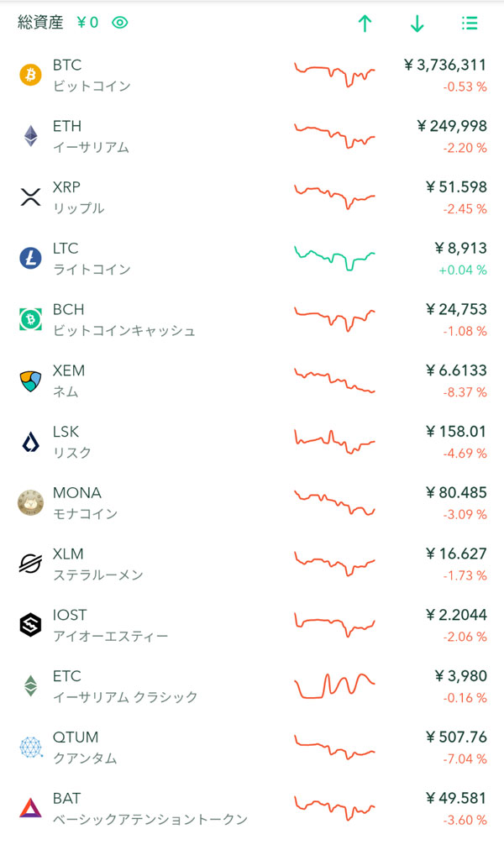This screenshot has height=845, width=504.
Task: Click the NEM XEM logo icon
Action: point(30,381)
